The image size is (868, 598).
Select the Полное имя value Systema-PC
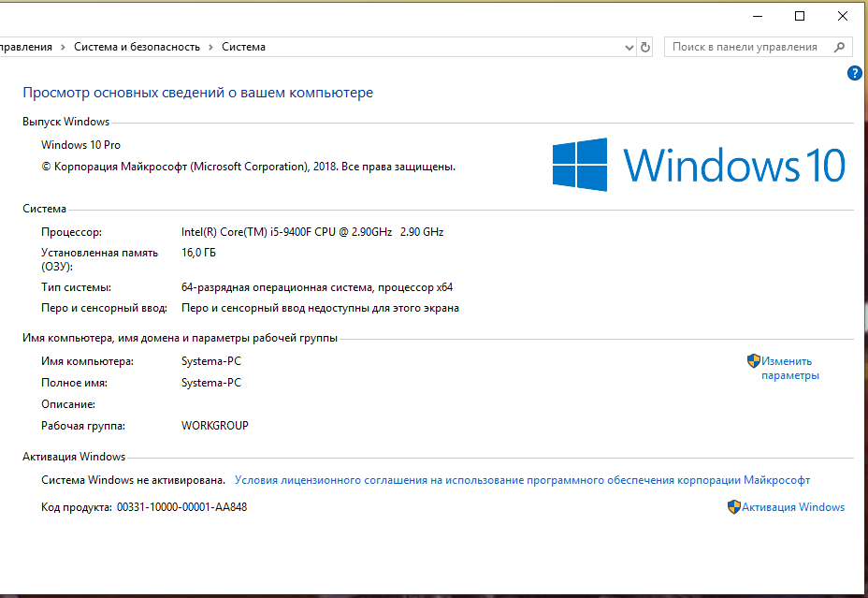(211, 383)
